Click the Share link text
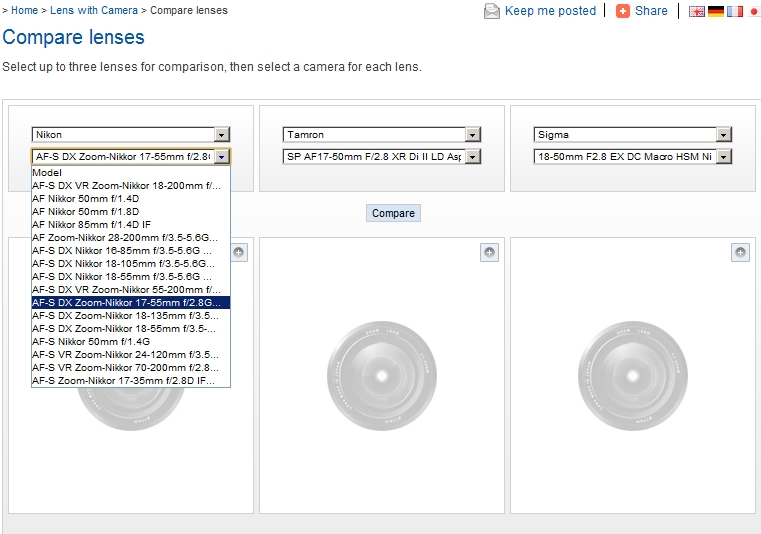 coord(651,11)
